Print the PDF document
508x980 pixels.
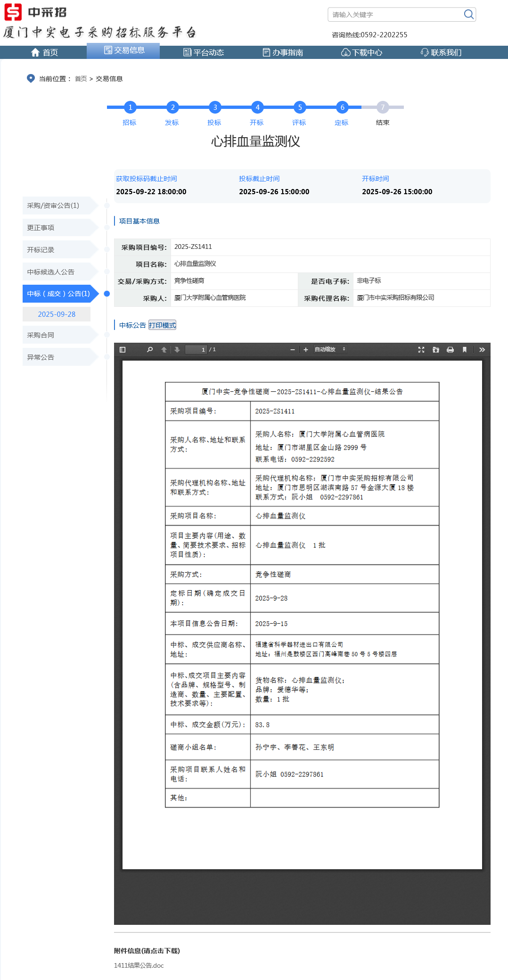point(450,350)
